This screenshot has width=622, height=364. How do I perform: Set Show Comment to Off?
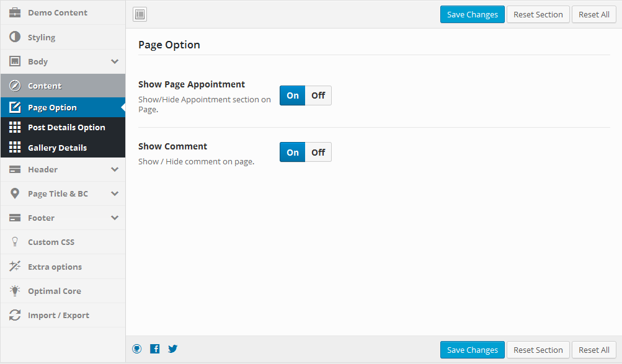click(x=318, y=153)
